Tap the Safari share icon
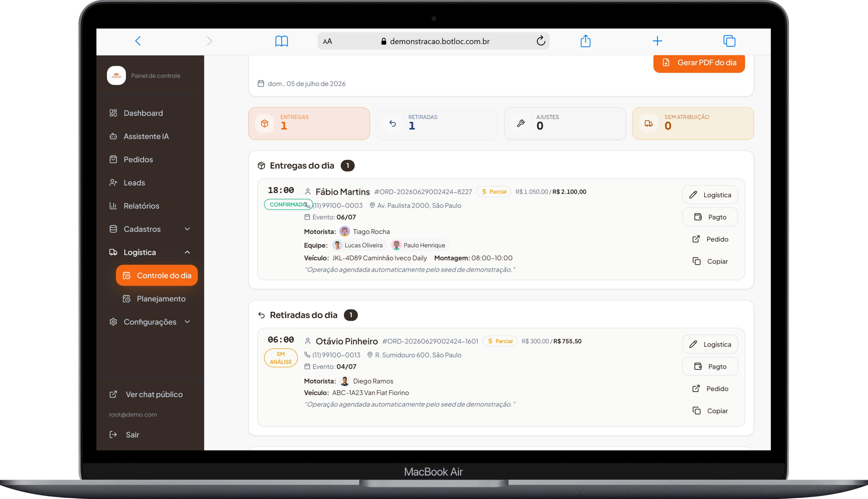This screenshot has height=499, width=868. [586, 41]
